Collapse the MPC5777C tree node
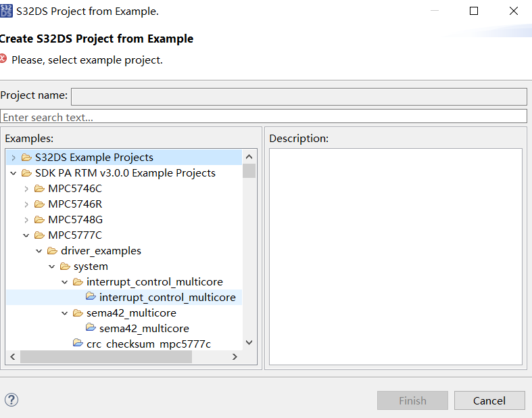Viewport: 532px width, 418px height. [26, 235]
